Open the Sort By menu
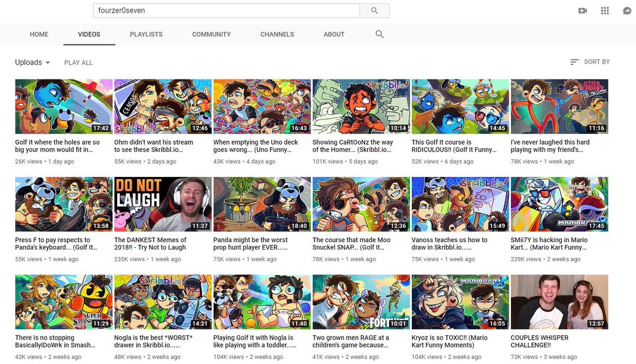The image size is (636, 364). tap(590, 62)
